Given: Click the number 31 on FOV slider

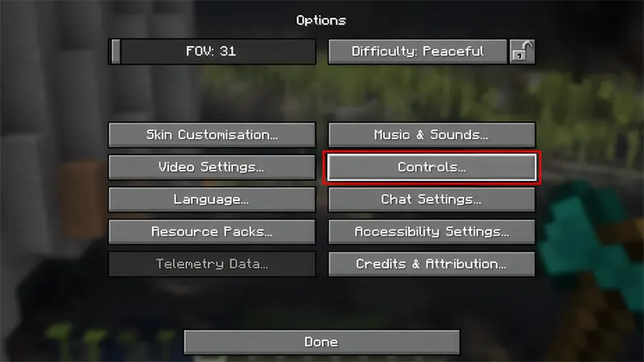Looking at the screenshot, I should pyautogui.click(x=228, y=51).
